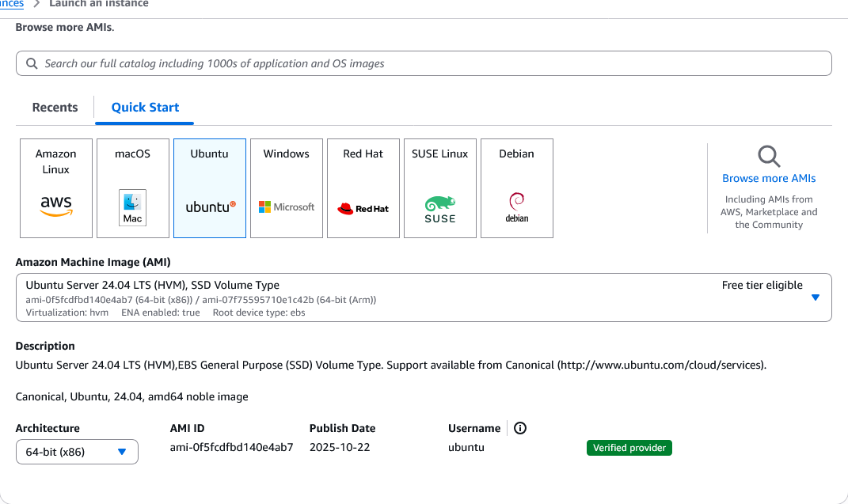Open the Instances breadcrumb link

click(x=11, y=4)
